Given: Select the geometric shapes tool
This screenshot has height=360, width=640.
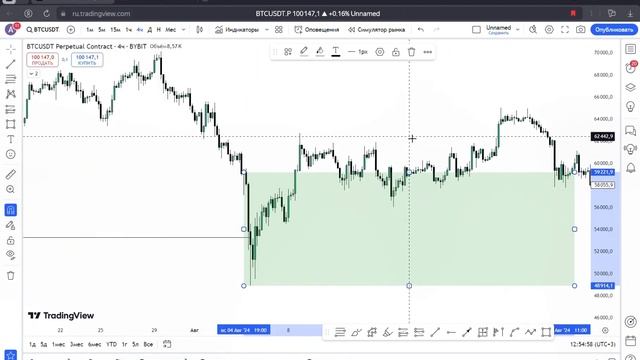Looking at the screenshot, I should pos(11,124).
